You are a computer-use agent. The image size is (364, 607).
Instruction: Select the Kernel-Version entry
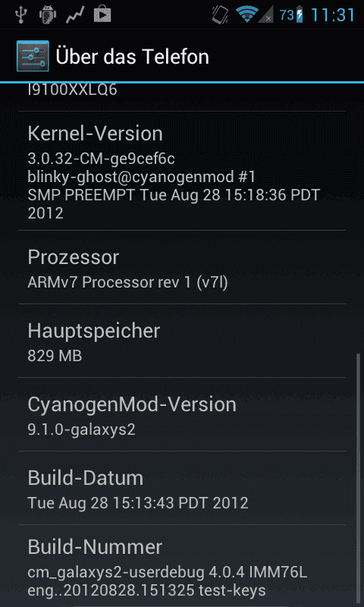(182, 171)
